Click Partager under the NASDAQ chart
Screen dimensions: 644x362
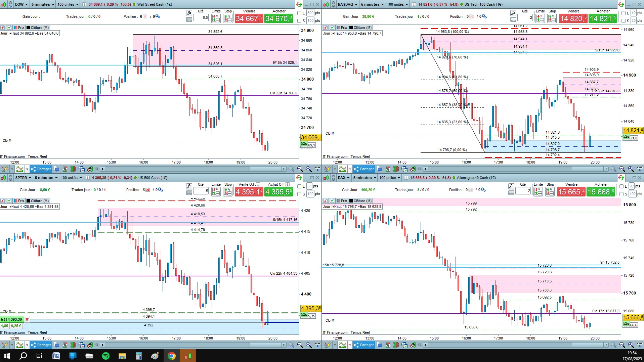tap(363, 169)
